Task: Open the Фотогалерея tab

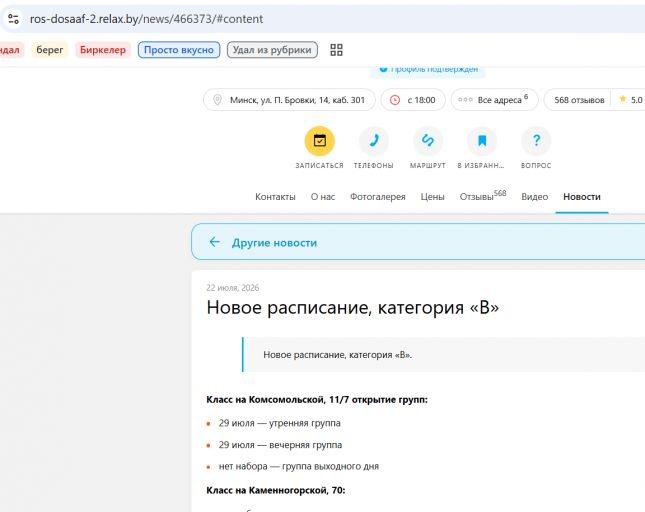Action: (x=378, y=197)
